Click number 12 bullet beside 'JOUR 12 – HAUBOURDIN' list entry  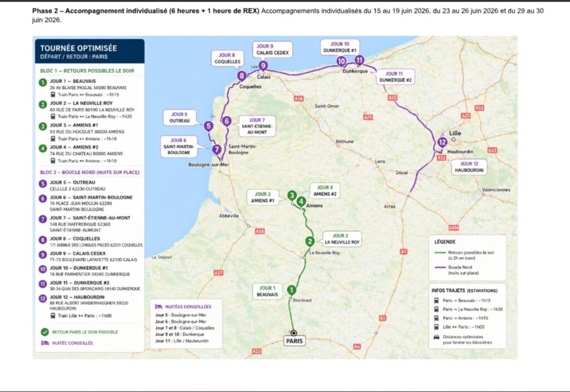(x=43, y=299)
